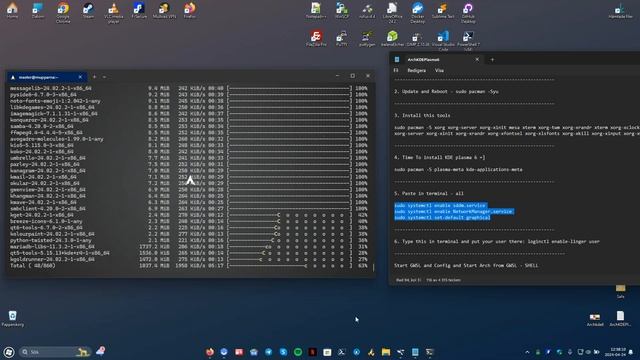Click the konqueror package row in the terminal
The image size is (640, 360).
pos(189,120)
